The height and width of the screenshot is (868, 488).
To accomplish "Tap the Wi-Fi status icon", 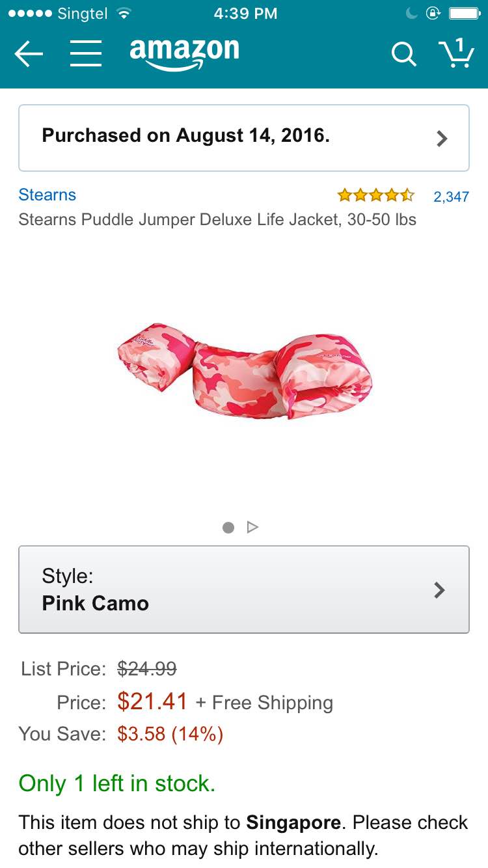I will point(122,13).
